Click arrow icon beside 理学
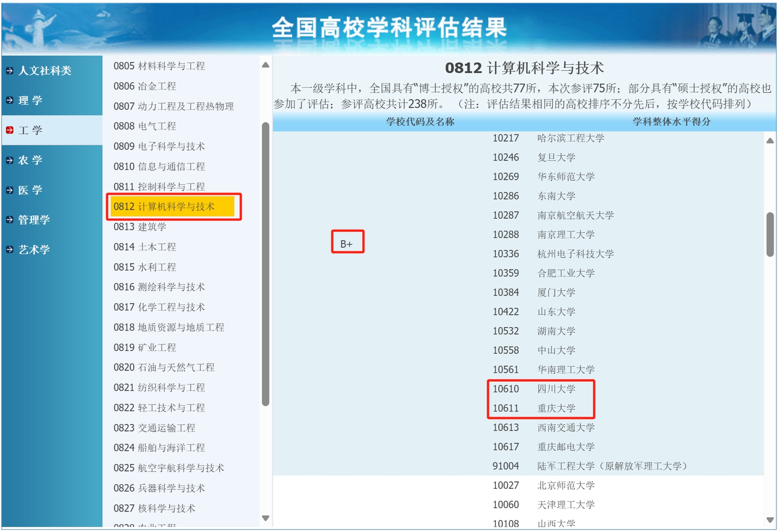 pyautogui.click(x=10, y=100)
